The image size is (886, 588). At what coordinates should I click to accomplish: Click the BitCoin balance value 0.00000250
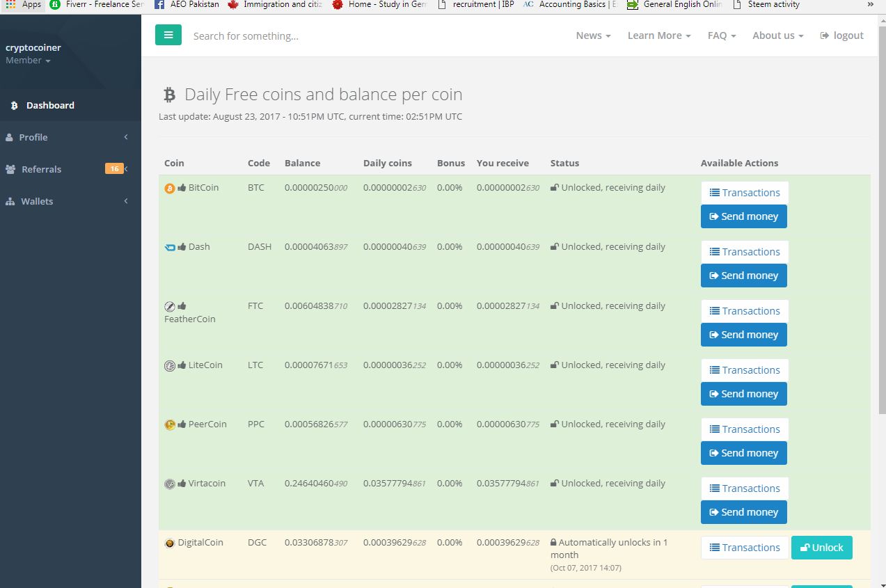[x=316, y=188]
